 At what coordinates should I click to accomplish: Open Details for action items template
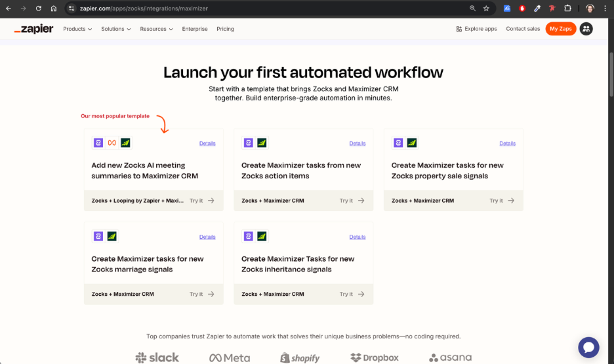[357, 143]
